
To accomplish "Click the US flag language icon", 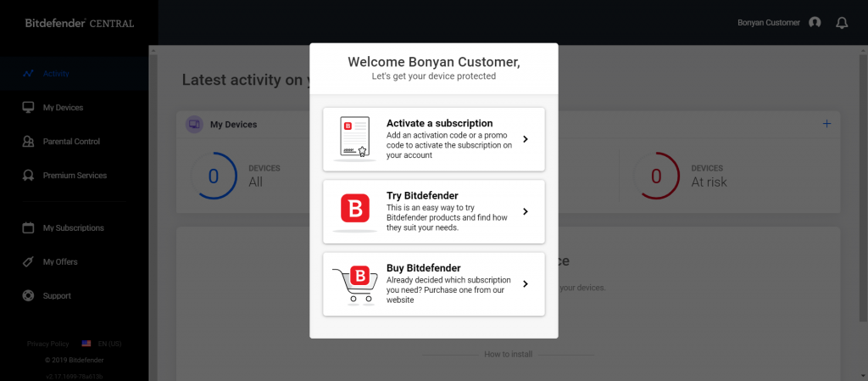I will (86, 344).
